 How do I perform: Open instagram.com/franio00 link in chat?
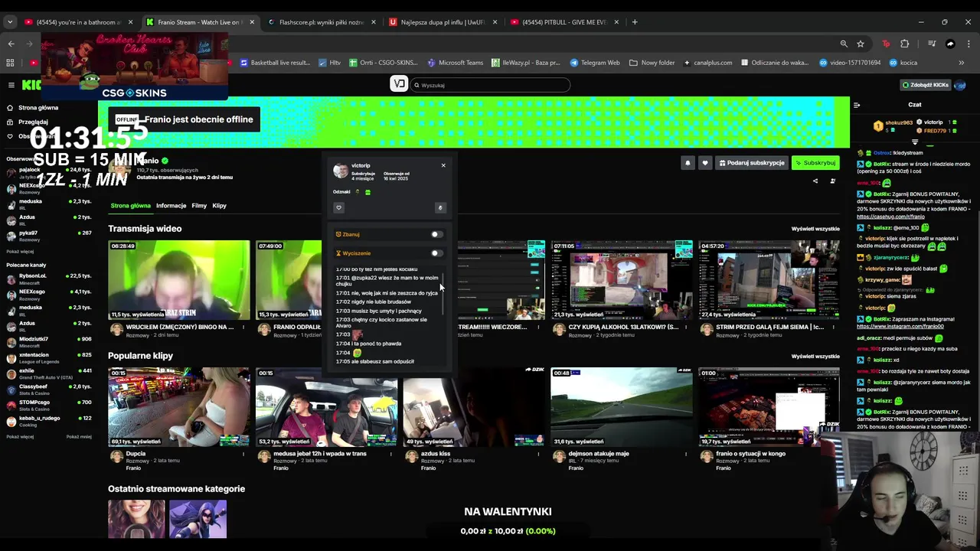coord(900,327)
